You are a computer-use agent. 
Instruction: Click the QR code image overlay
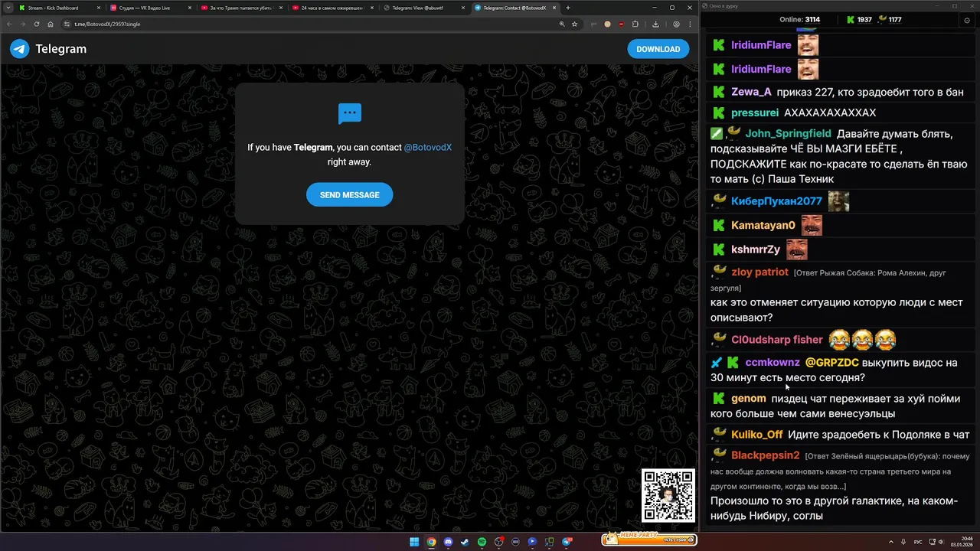tap(668, 495)
